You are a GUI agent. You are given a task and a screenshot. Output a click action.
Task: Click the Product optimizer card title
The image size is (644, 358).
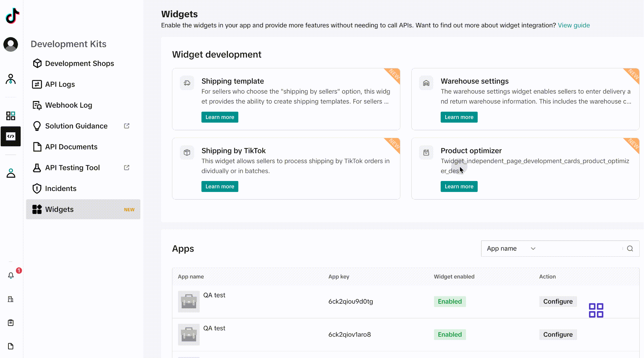[471, 151]
